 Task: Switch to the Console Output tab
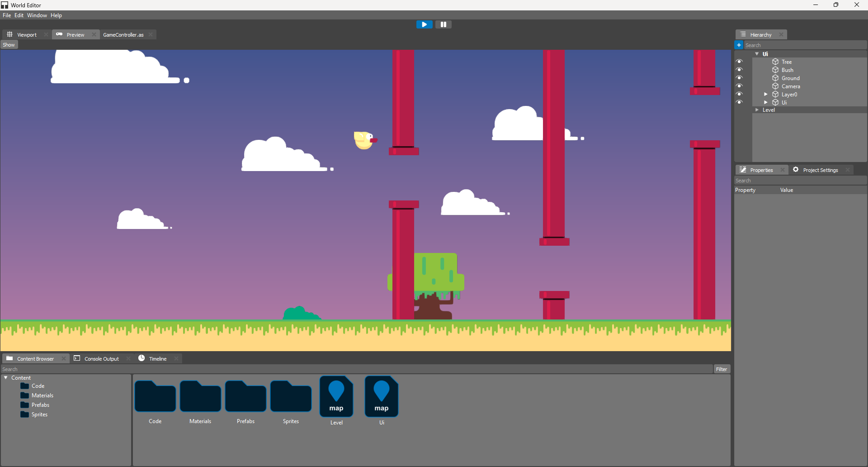coord(102,359)
